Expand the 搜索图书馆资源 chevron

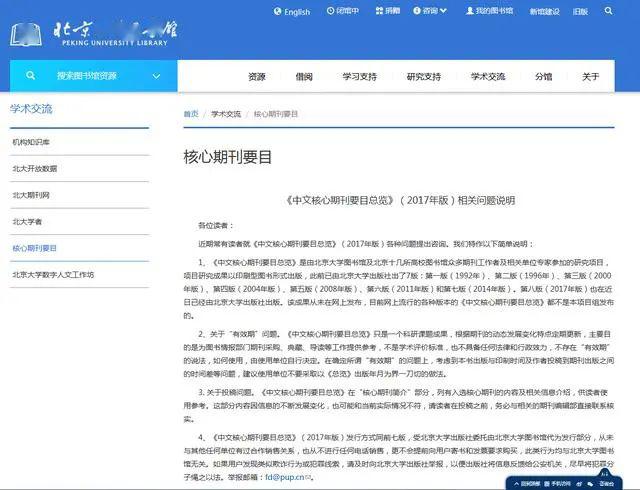tap(156, 76)
